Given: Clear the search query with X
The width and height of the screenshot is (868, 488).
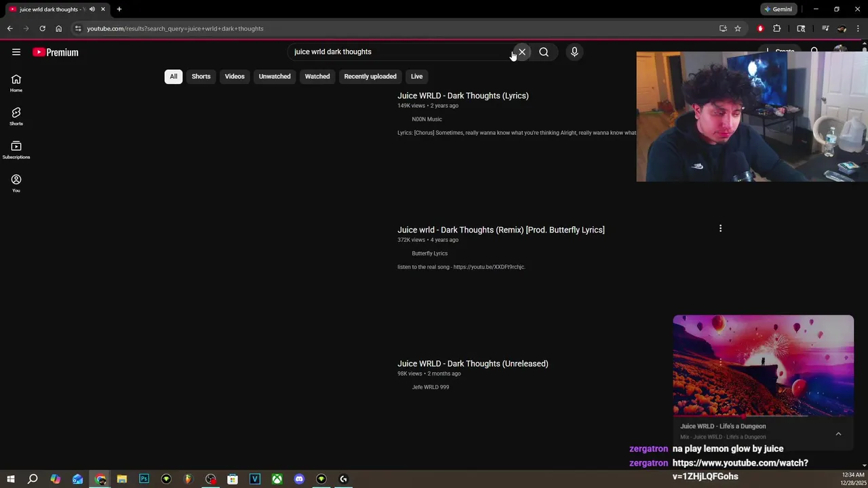Looking at the screenshot, I should click(522, 52).
